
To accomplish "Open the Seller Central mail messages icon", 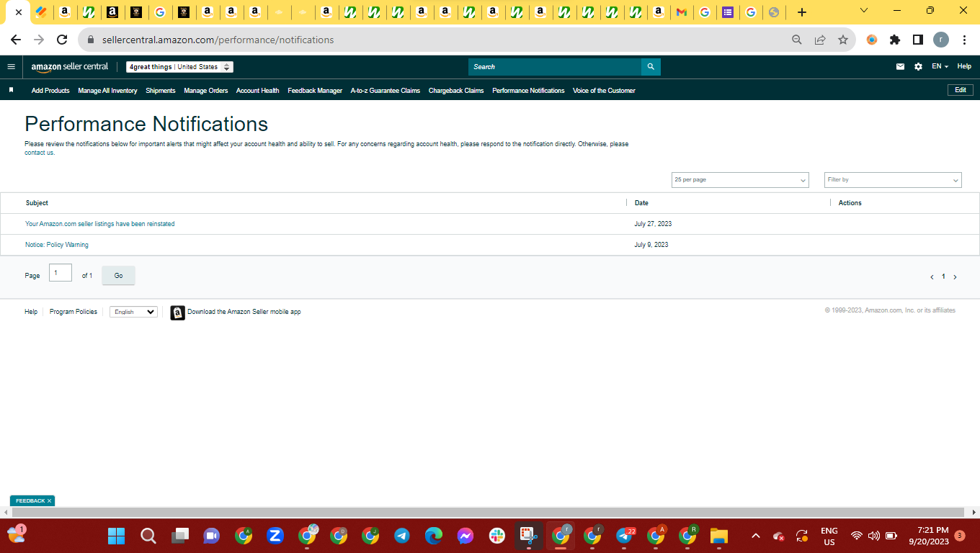I will [x=900, y=67].
